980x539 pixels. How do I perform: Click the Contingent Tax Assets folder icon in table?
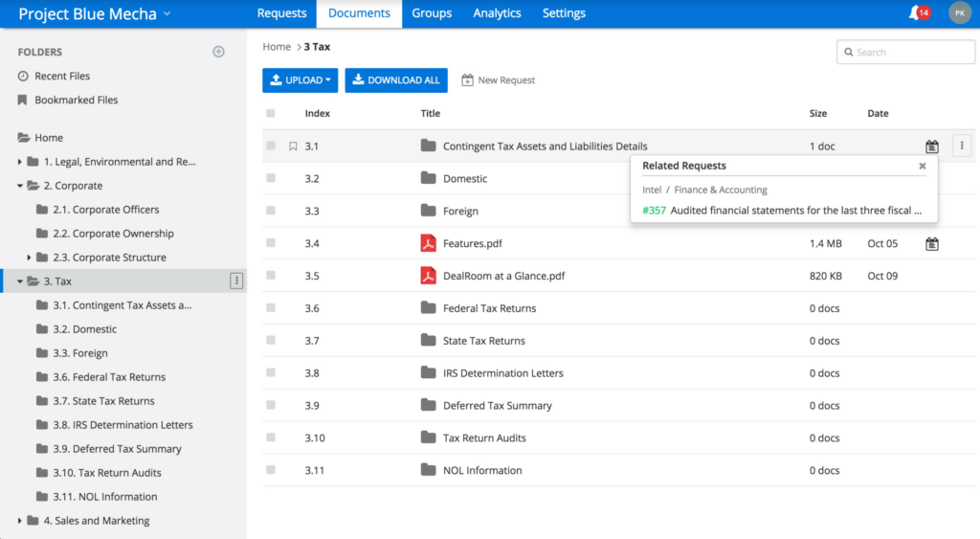coord(428,146)
